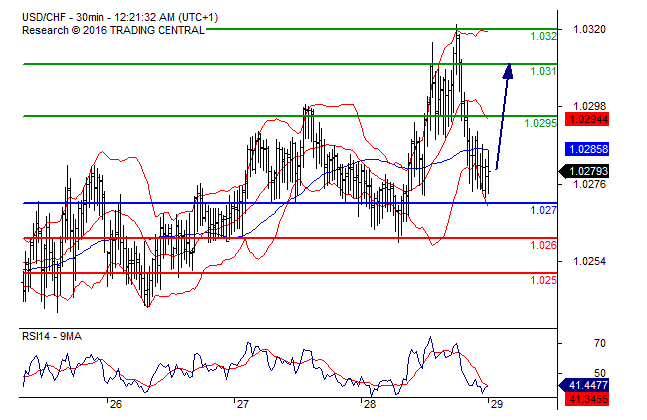Click the red 1.02944 price tag
Viewport: 647px width, 420px height.
[x=587, y=120]
